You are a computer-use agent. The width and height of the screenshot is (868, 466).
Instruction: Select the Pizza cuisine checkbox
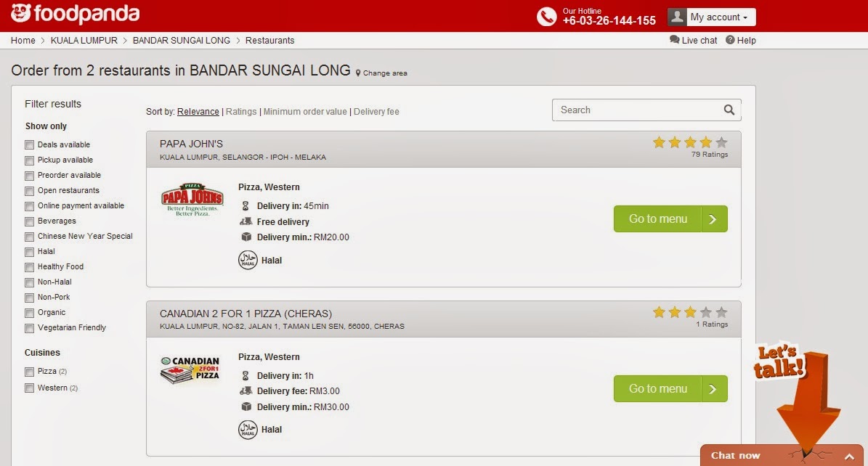(x=29, y=372)
